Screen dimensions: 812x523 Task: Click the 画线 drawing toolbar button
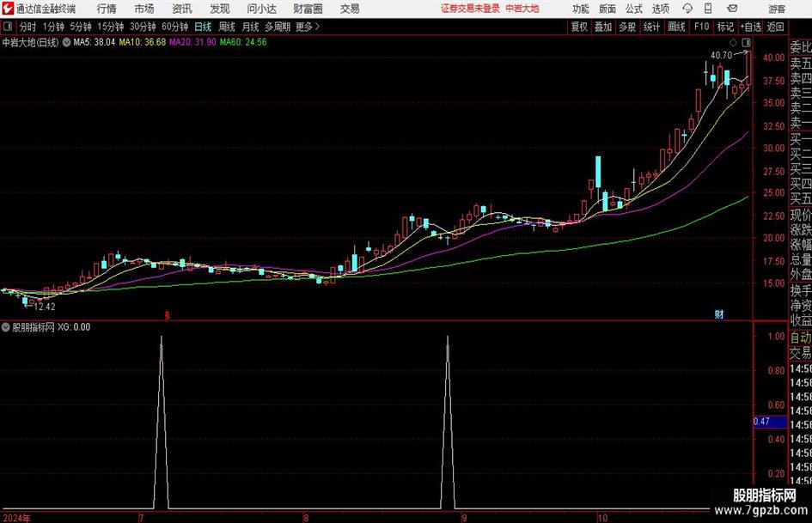(676, 27)
